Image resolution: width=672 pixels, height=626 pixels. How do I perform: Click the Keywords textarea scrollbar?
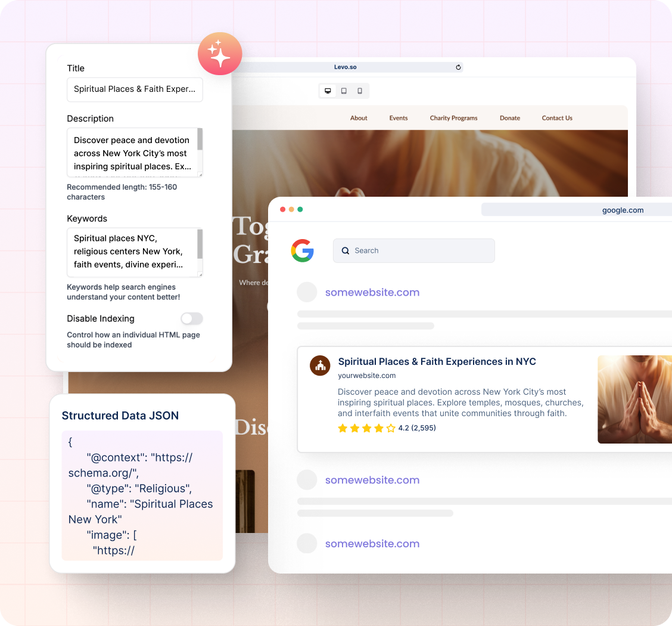pos(200,244)
